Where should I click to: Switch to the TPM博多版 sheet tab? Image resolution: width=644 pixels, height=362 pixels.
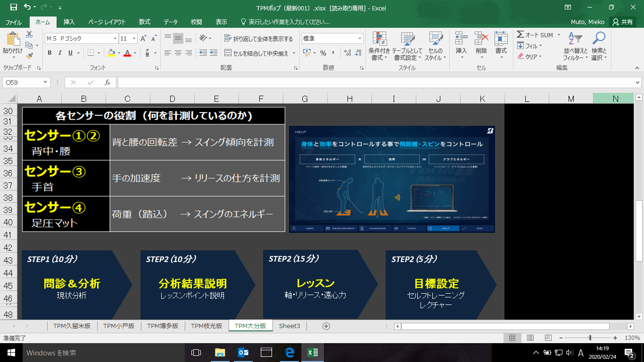(163, 326)
